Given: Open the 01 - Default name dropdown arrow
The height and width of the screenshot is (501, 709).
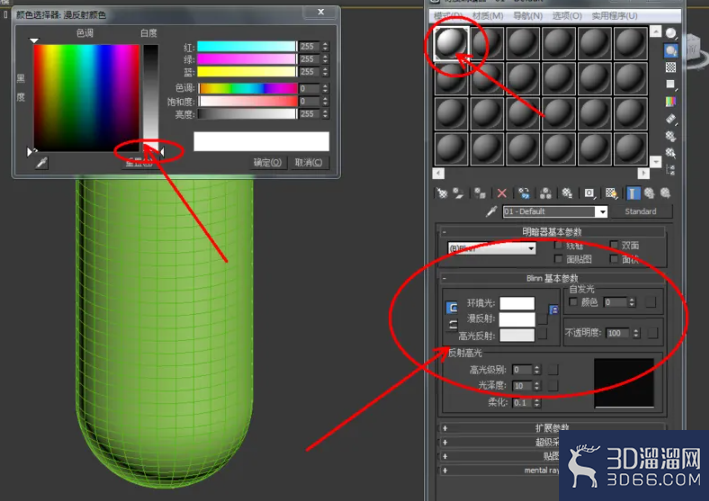Looking at the screenshot, I should pos(602,212).
